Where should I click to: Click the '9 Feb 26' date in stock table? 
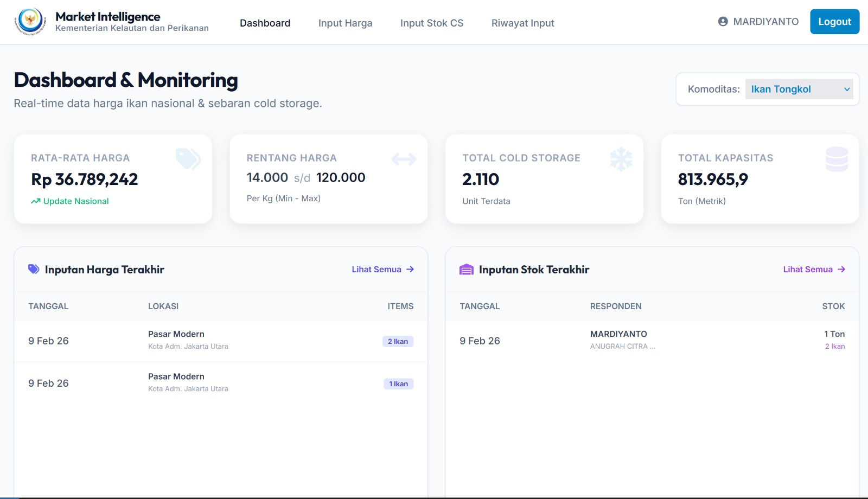tap(480, 341)
